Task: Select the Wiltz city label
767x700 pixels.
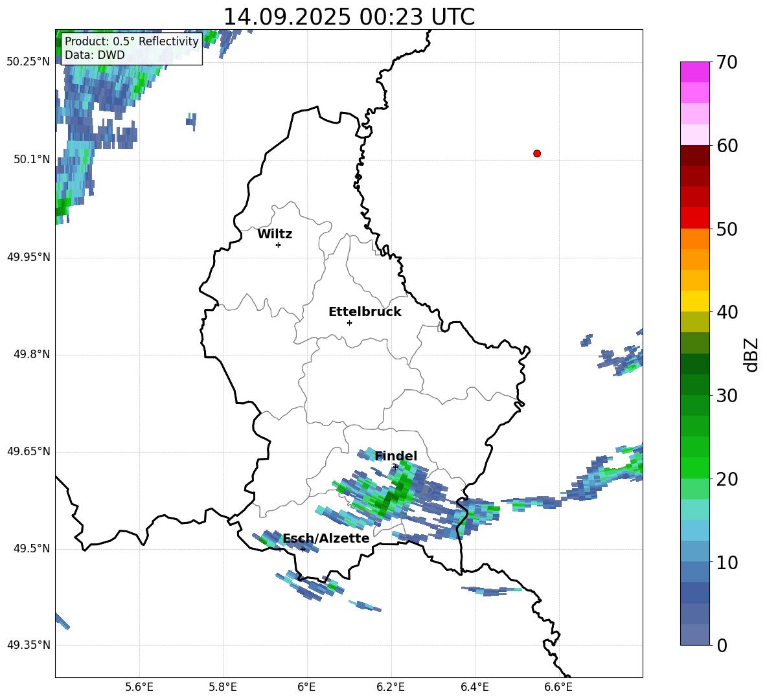Action: coord(275,234)
